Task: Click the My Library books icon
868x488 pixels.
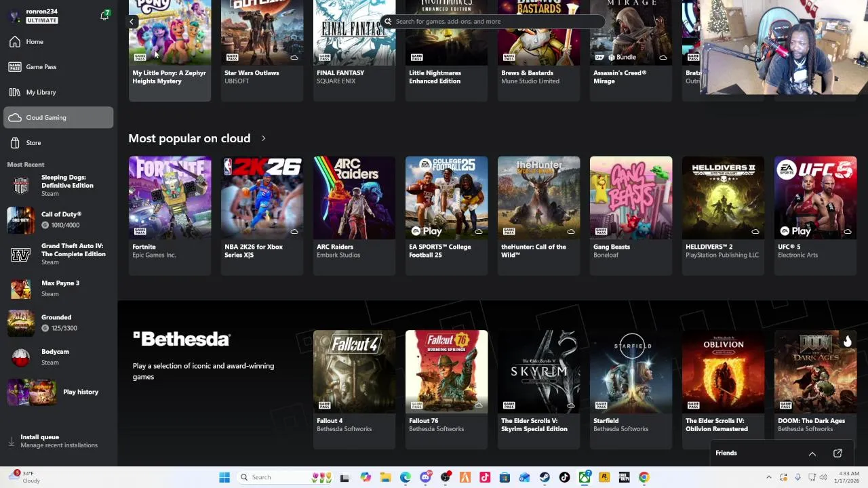Action: (15, 92)
